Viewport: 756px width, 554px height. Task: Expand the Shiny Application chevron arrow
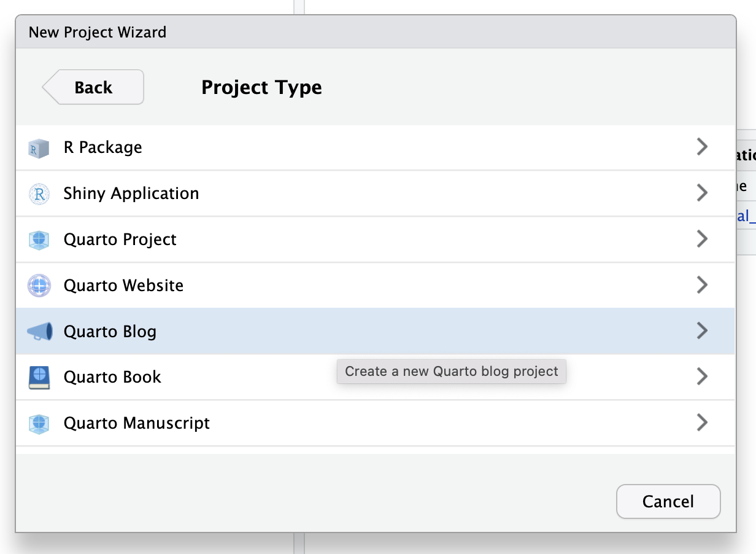[702, 193]
